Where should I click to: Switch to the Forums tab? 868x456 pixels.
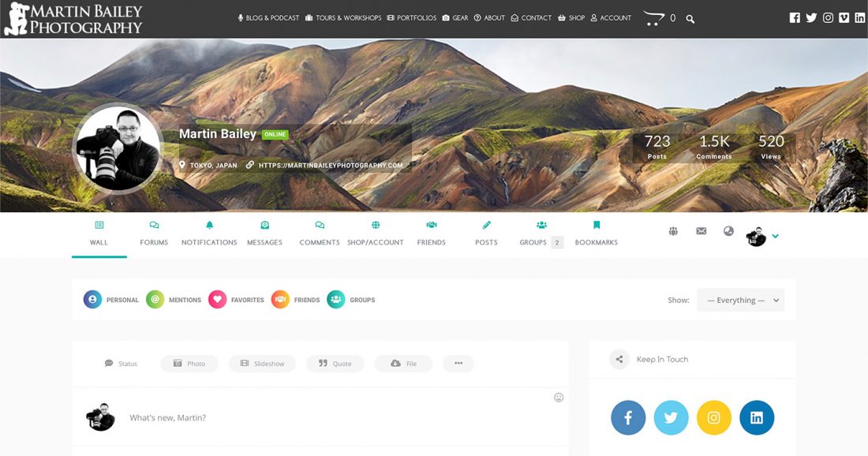(x=154, y=234)
